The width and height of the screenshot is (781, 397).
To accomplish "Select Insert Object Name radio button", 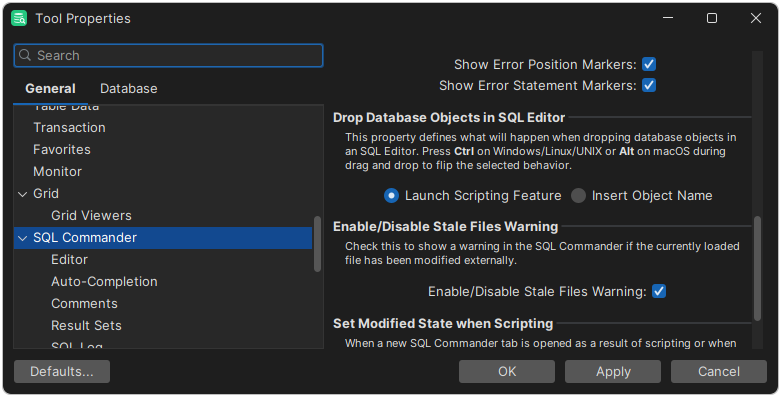I will pyautogui.click(x=578, y=196).
